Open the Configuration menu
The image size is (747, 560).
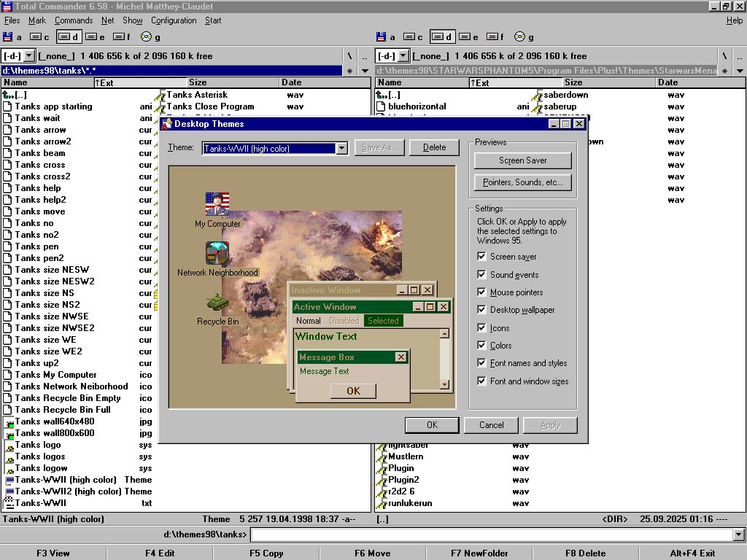[x=174, y=20]
